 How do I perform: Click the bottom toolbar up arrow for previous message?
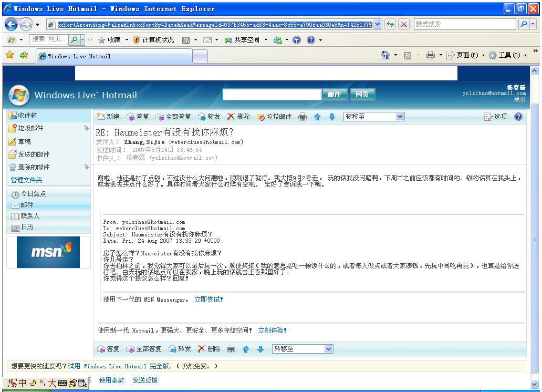(246, 349)
